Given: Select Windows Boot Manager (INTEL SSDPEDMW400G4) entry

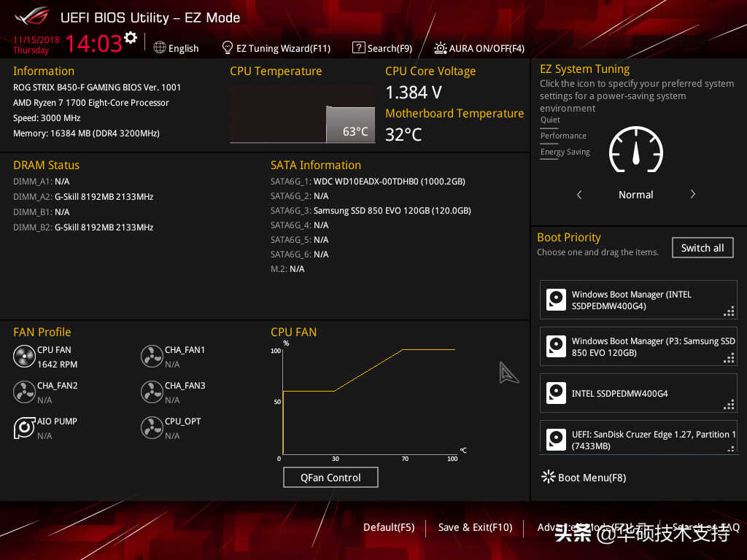Looking at the screenshot, I should click(x=638, y=300).
